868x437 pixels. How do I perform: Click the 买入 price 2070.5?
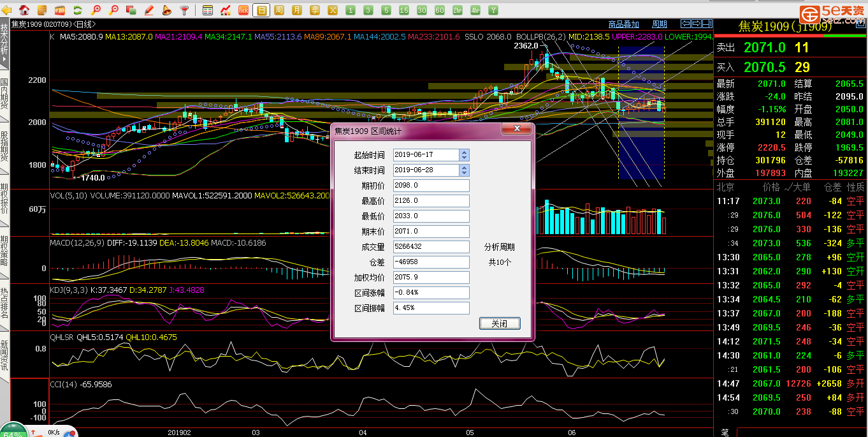pos(765,67)
